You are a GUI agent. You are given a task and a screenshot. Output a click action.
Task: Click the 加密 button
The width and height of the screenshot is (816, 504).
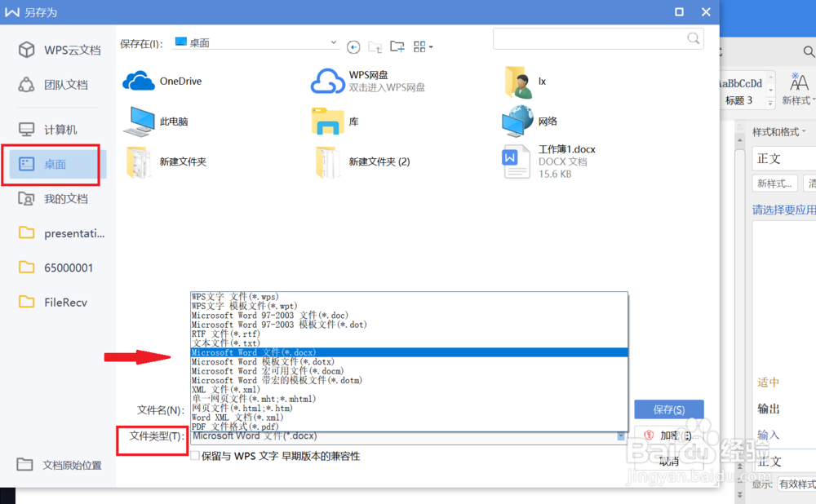[x=669, y=435]
